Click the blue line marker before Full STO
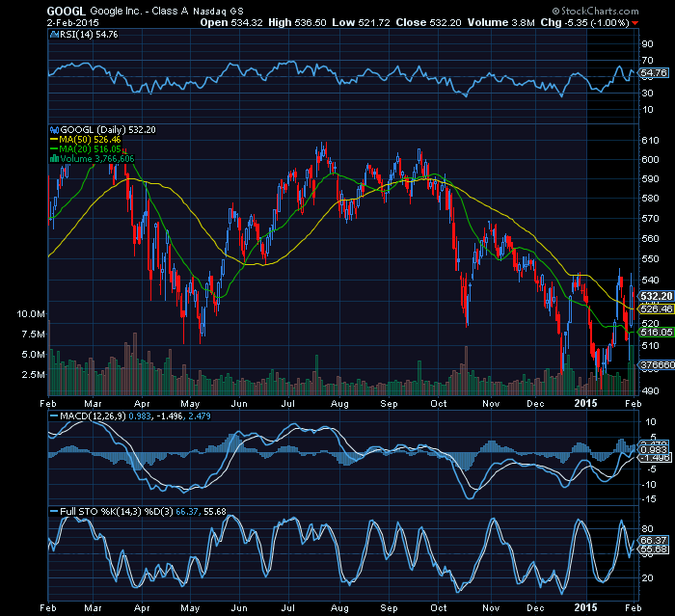Viewport: 675px width, 616px height. click(54, 512)
